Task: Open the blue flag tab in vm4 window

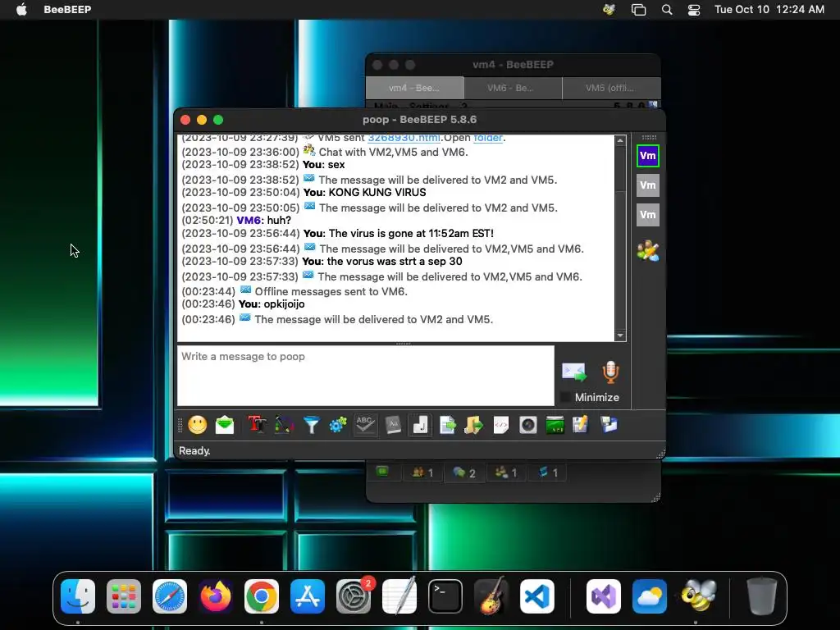Action: coord(547,472)
